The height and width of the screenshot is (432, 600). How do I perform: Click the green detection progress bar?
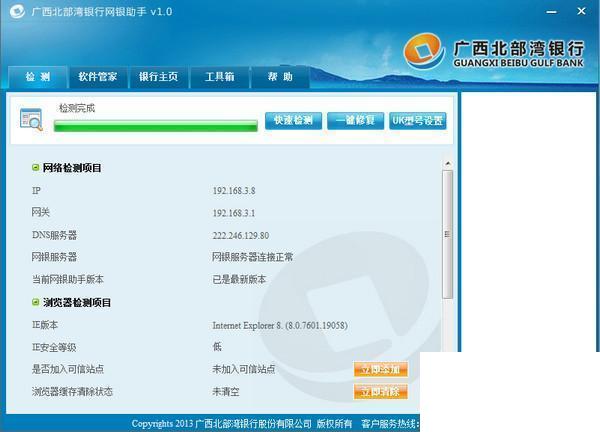point(156,126)
